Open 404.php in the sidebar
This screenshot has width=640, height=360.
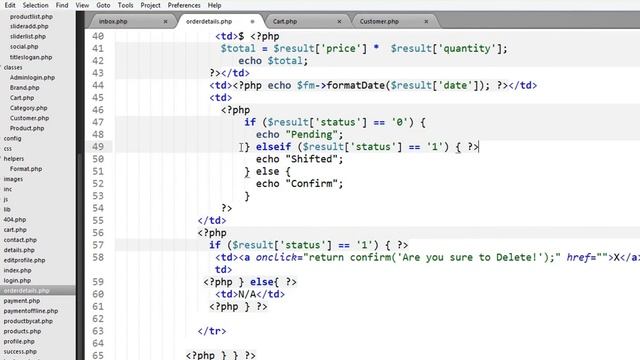click(x=15, y=220)
